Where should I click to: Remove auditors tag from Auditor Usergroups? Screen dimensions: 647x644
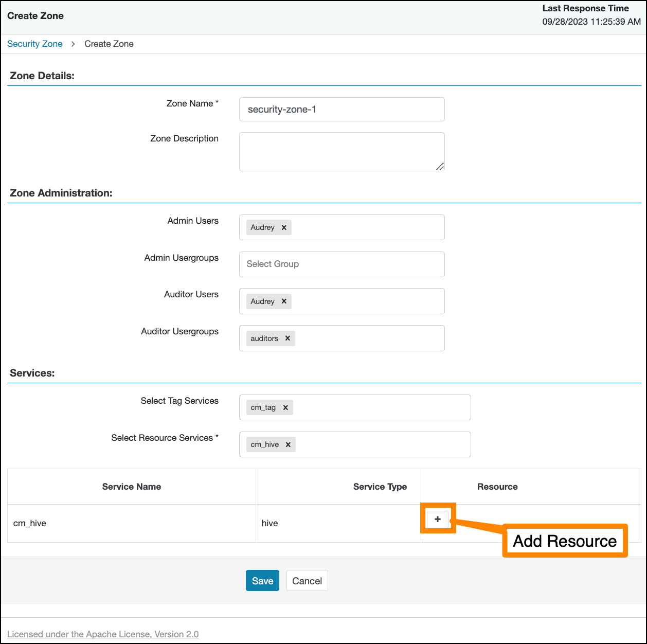click(x=287, y=338)
